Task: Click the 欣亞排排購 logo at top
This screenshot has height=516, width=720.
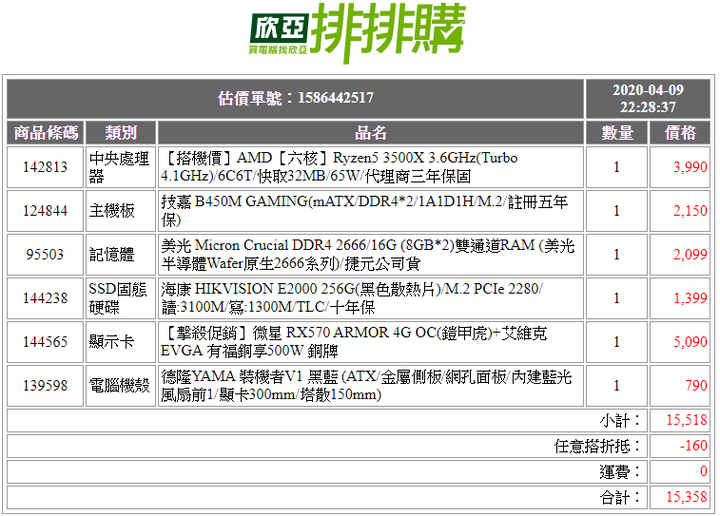Action: coord(357,33)
